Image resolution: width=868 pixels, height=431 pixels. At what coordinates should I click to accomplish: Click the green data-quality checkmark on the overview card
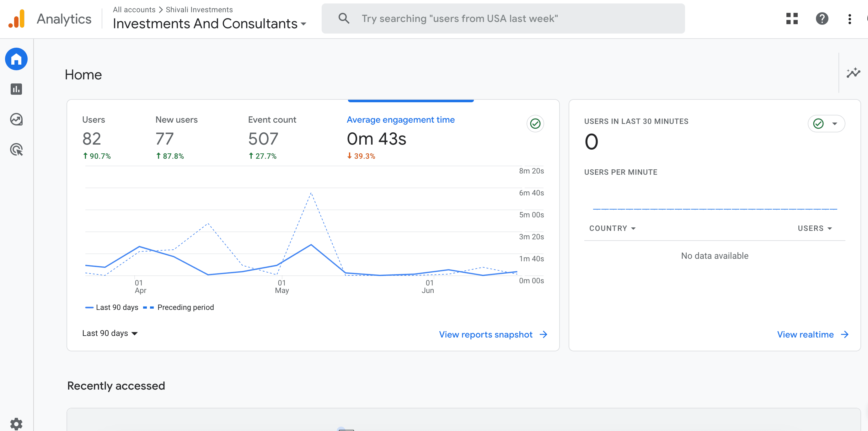(x=535, y=124)
